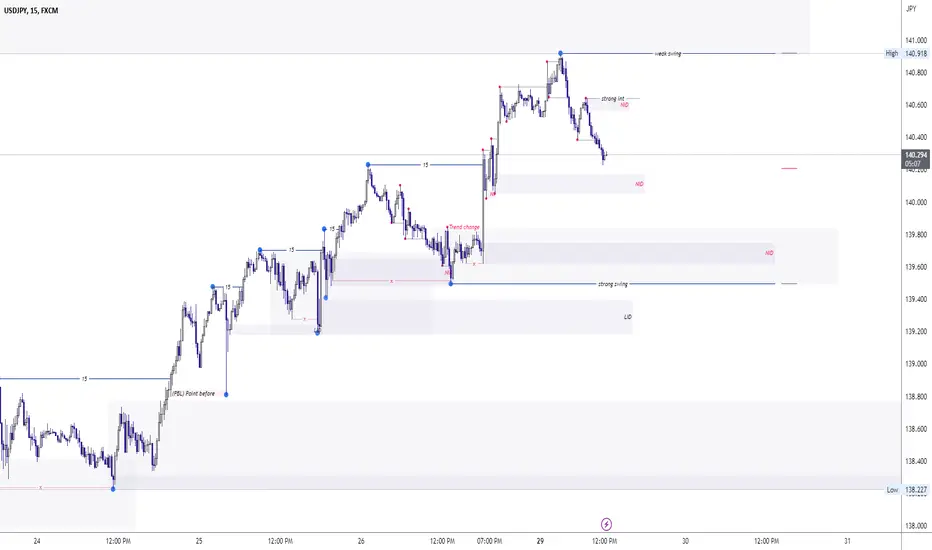Click the "weak swing" line label

(x=667, y=53)
